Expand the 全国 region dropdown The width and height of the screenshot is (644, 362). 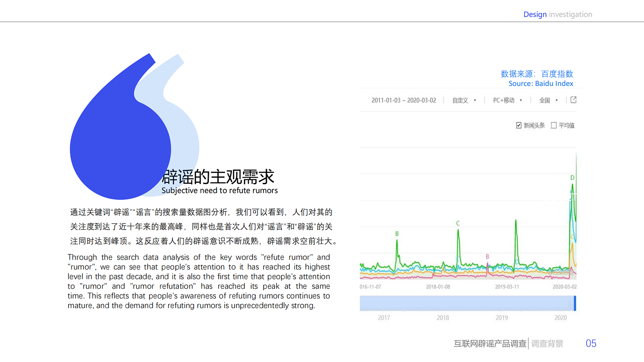coord(548,100)
